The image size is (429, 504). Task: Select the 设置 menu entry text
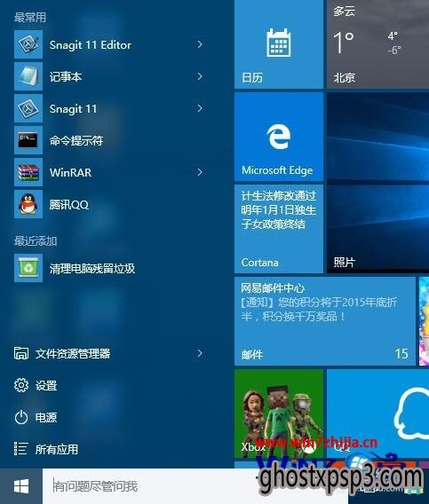(x=46, y=385)
